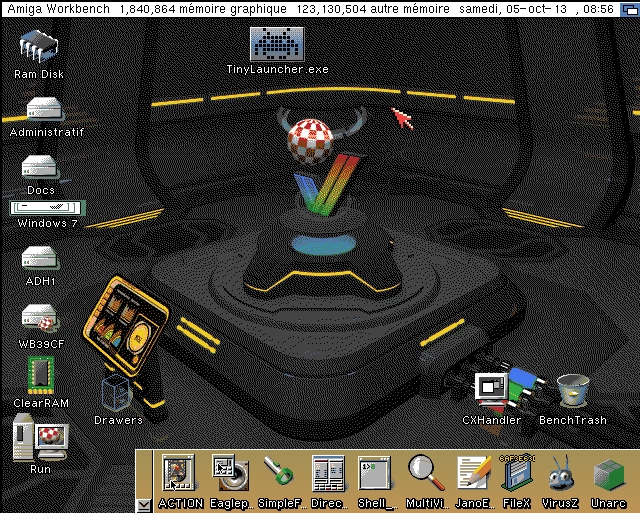Start VirusZ bug dock icon
Image resolution: width=640 pixels, height=513 pixels.
[x=561, y=473]
